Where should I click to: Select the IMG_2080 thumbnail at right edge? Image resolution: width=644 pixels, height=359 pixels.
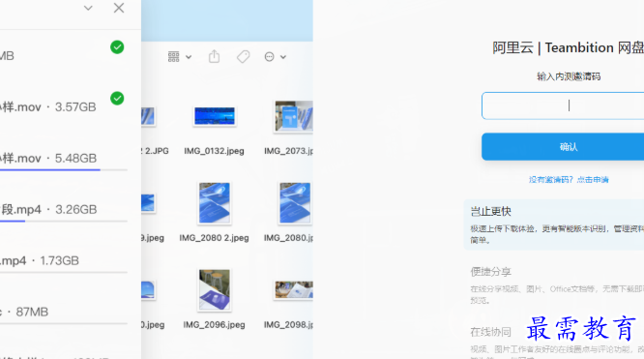[x=295, y=203]
